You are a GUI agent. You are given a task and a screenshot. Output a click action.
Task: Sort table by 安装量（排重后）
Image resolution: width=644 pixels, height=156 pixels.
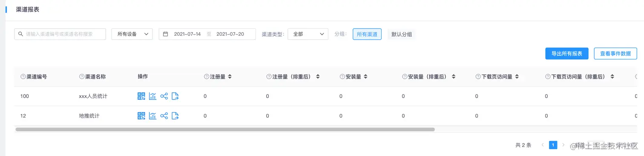coord(454,77)
